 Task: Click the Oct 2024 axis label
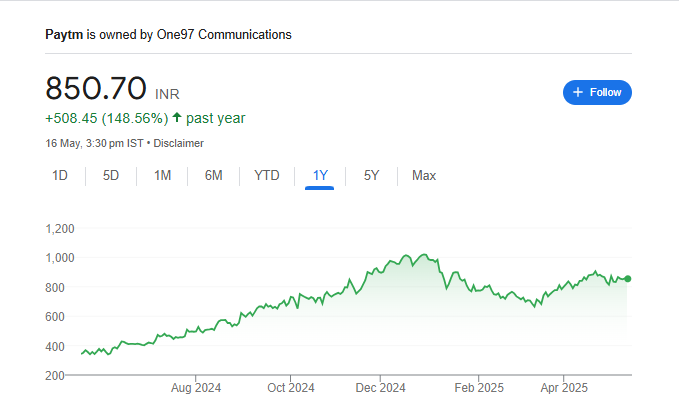[291, 388]
